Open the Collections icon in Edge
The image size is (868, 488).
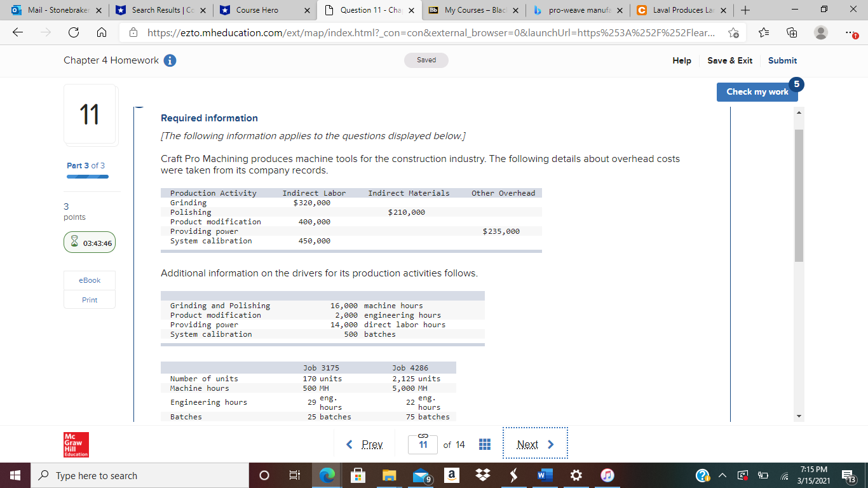(792, 33)
